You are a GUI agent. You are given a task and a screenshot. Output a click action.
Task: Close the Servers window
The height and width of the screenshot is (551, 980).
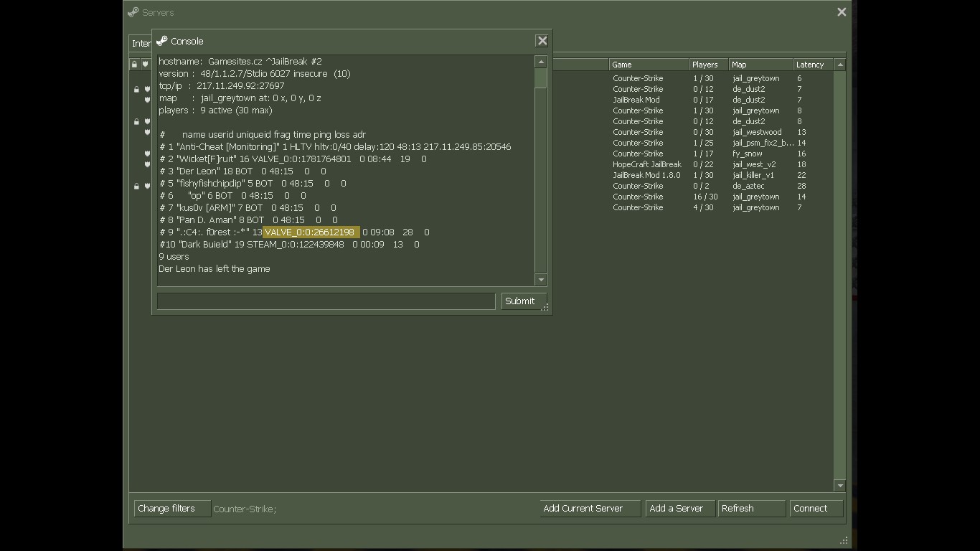842,12
